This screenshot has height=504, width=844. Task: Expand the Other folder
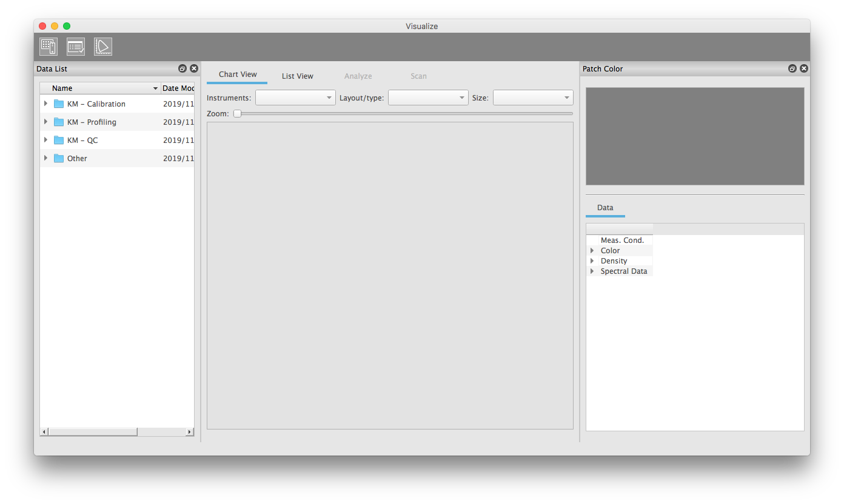click(x=45, y=158)
